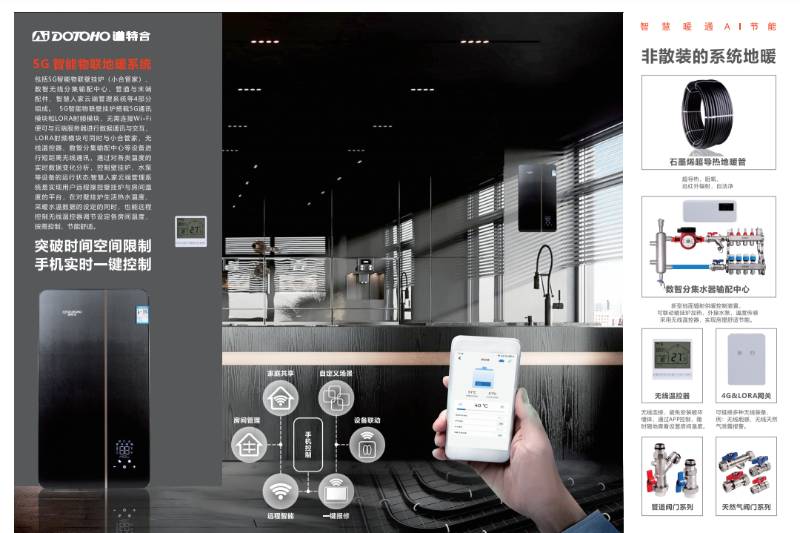Screen dimensions: 800x533
Task: Click the 家庭共享 home Wi-Fi icon
Action: (x=281, y=397)
